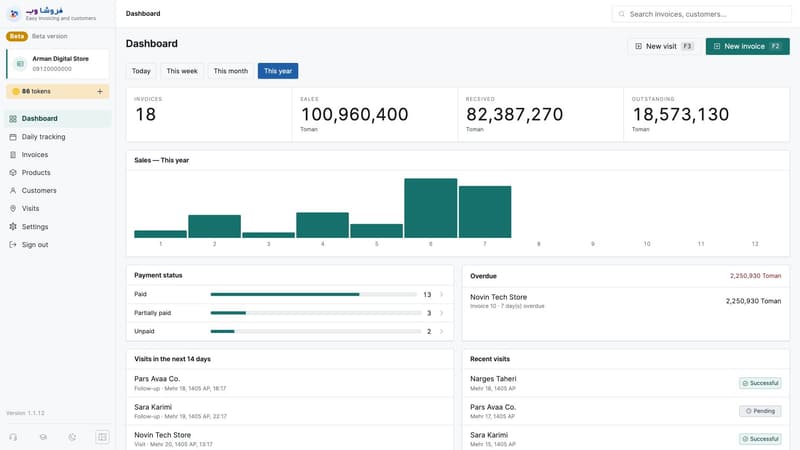The width and height of the screenshot is (800, 450).
Task: Expand the Unpaid row chevron
Action: pos(441,331)
